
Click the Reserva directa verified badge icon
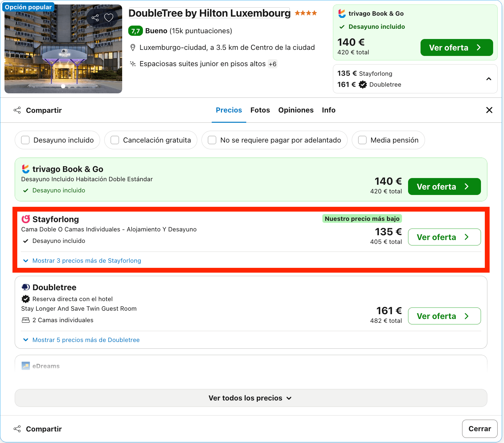(26, 299)
